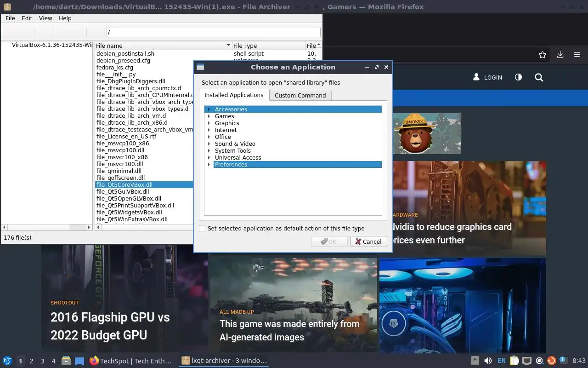The height and width of the screenshot is (368, 588).
Task: Switch to workspace 4 in the taskbar
Action: (x=54, y=361)
